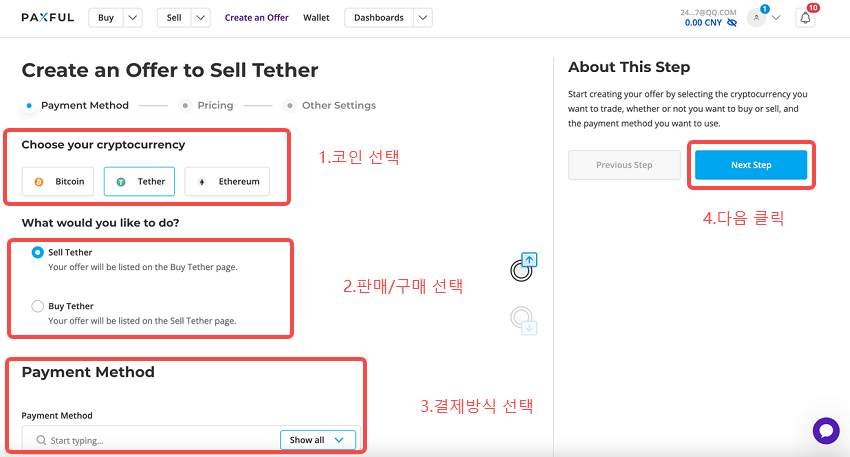Image resolution: width=850 pixels, height=457 pixels.
Task: Click the Next Step button
Action: tap(751, 165)
